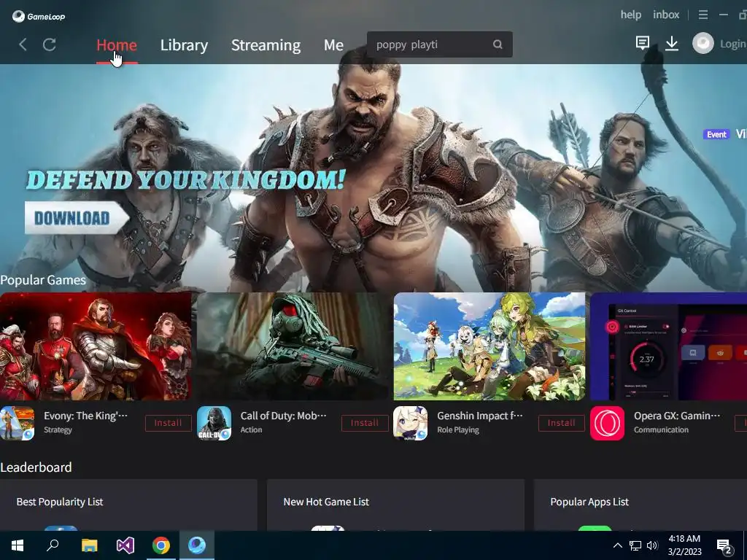Click the Event badge on banner

pos(716,134)
